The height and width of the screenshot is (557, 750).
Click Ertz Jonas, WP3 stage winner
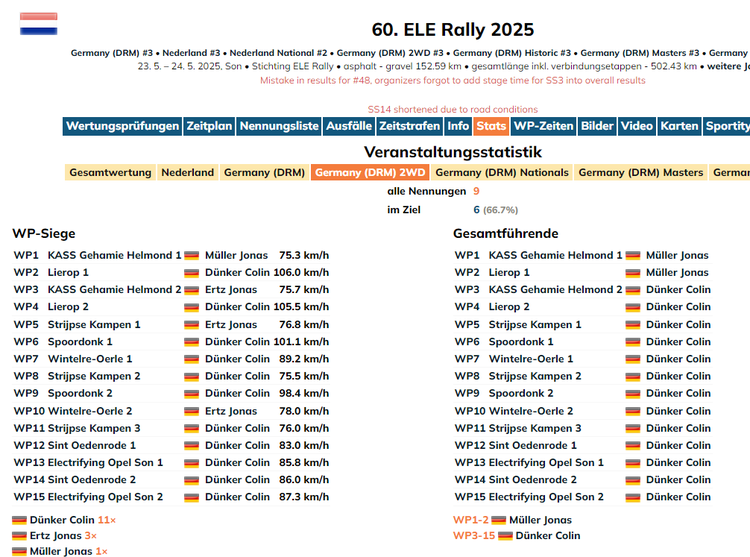(231, 290)
